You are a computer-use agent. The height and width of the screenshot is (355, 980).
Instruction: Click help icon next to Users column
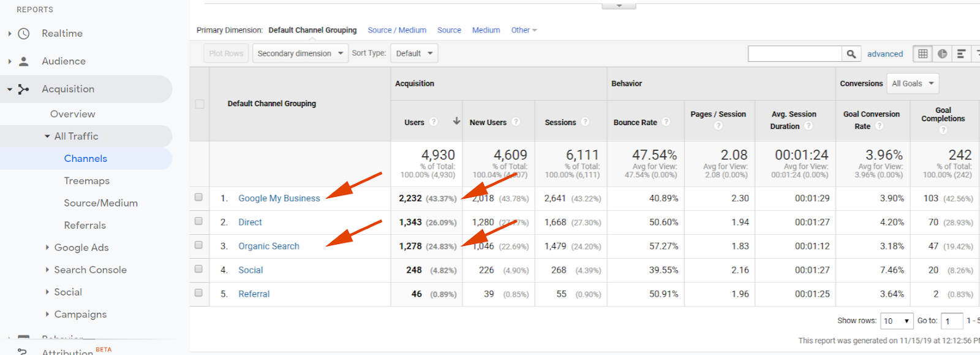point(434,122)
